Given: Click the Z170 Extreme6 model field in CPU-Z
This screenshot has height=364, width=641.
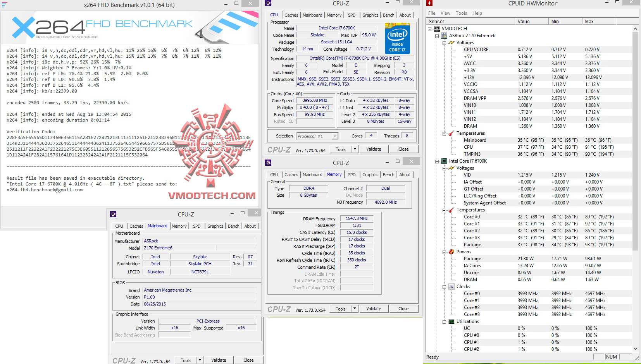Looking at the screenshot, I should click(x=179, y=248).
